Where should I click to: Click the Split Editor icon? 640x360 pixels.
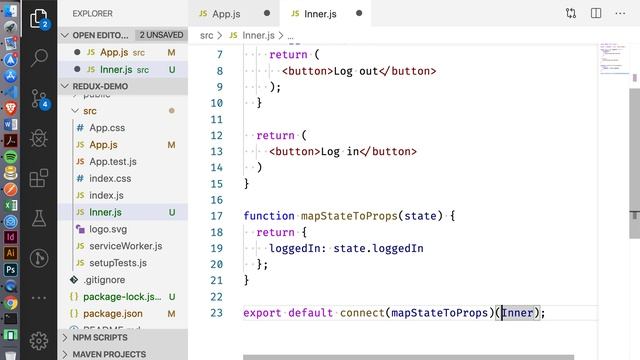[x=596, y=13]
